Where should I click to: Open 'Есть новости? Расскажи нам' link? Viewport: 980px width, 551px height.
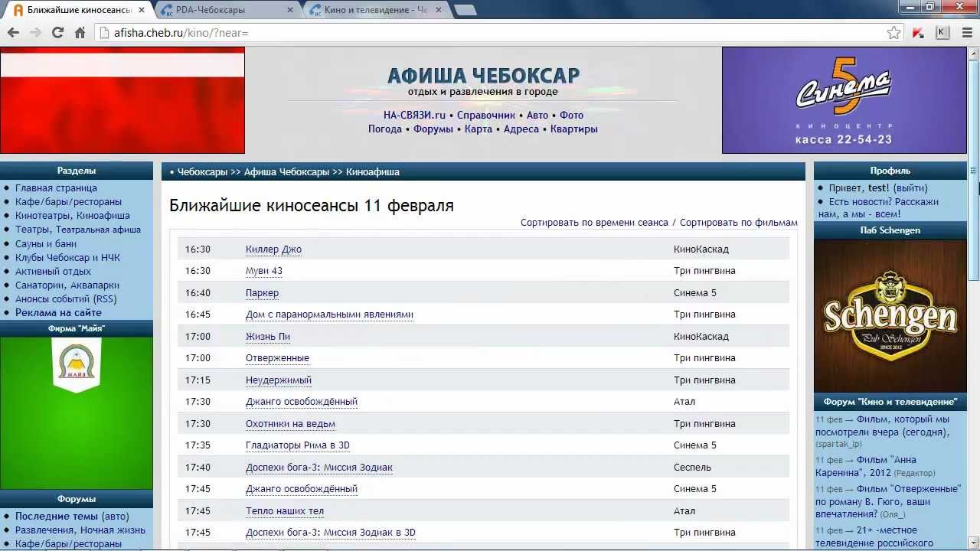(x=878, y=208)
